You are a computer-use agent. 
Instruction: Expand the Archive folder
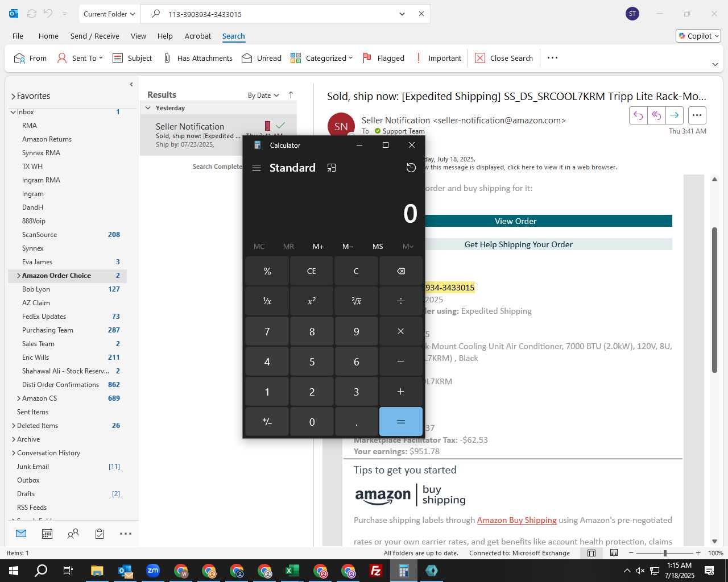pos(14,439)
